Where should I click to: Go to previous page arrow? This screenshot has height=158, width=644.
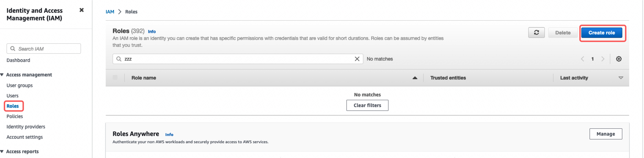point(582,59)
